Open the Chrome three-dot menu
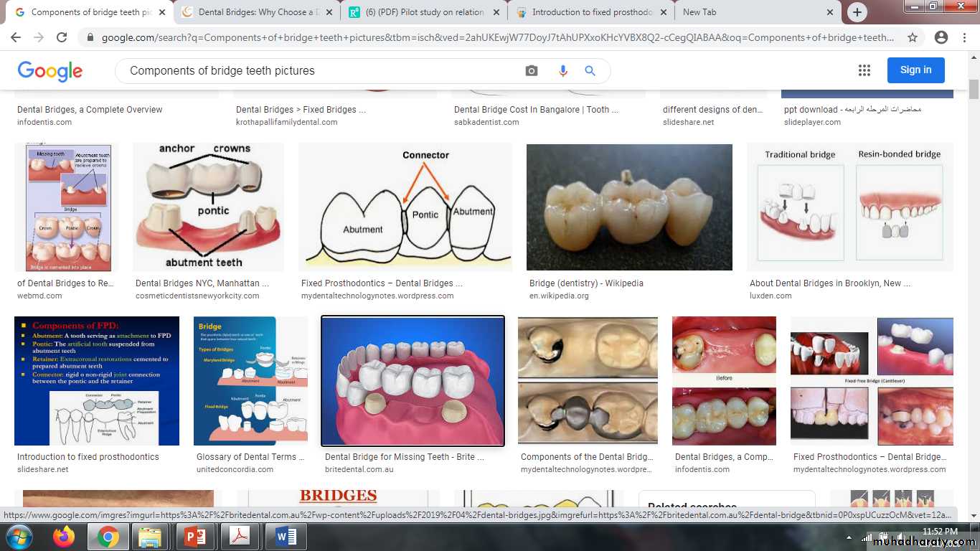Screen dimensions: 980x551 coord(965,38)
